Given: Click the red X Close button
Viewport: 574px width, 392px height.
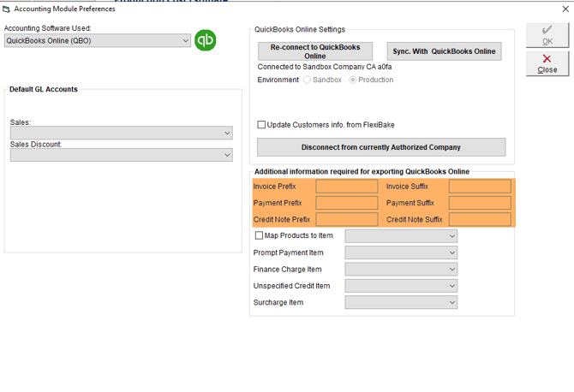Looking at the screenshot, I should (547, 63).
